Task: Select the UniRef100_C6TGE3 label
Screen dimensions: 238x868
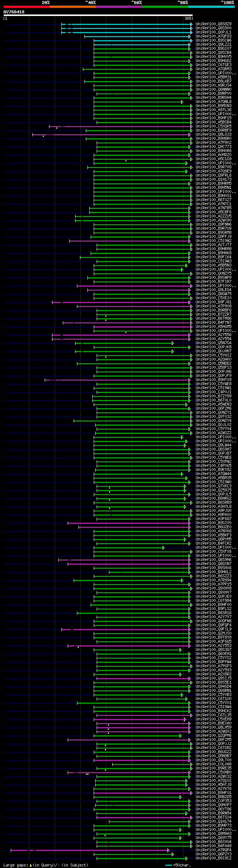Action: (x=213, y=65)
